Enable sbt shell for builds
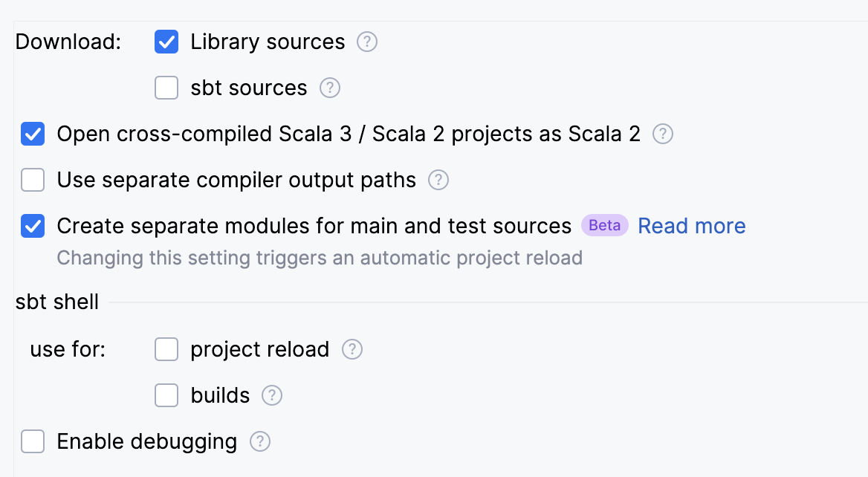Image resolution: width=868 pixels, height=477 pixels. click(x=166, y=395)
